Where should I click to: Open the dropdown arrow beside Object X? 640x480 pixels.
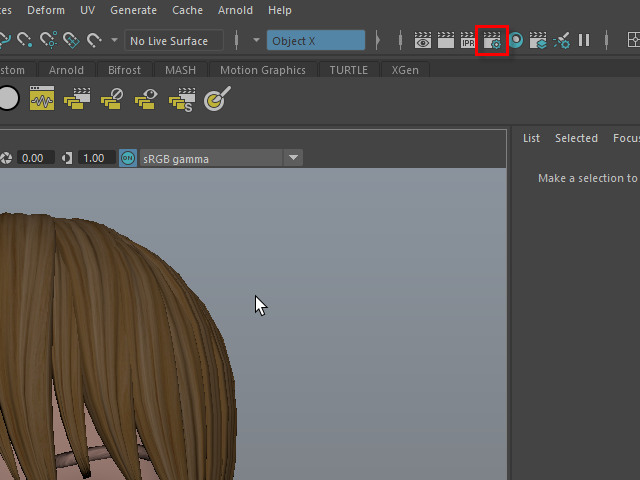click(x=256, y=41)
